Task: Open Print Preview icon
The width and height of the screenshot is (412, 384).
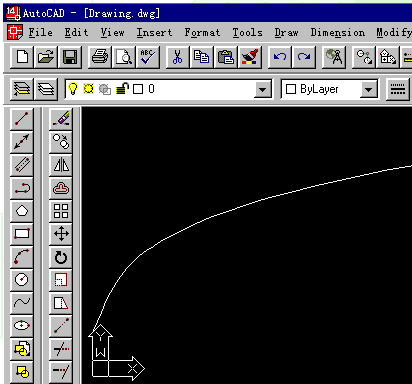Action: pos(124,57)
